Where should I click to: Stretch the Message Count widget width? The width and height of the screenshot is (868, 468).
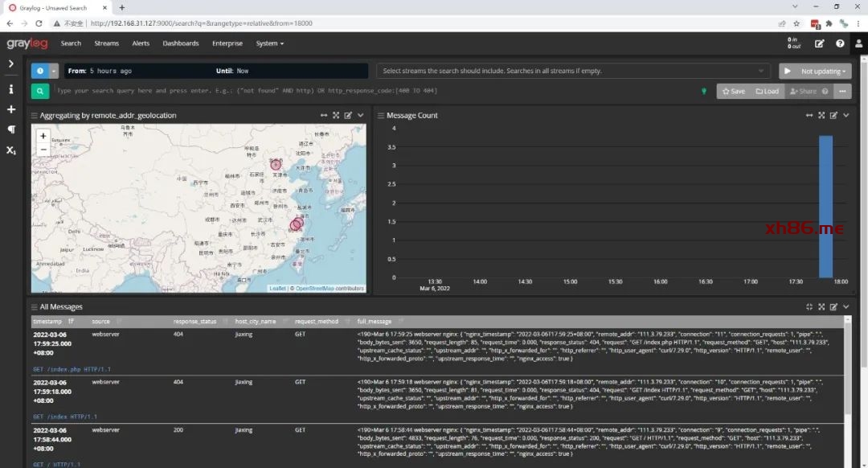[x=809, y=116]
